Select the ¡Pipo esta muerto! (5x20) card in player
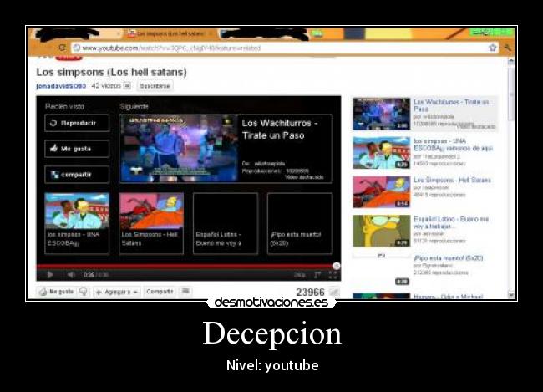Viewport: 543px width, 392px height. 300,223
